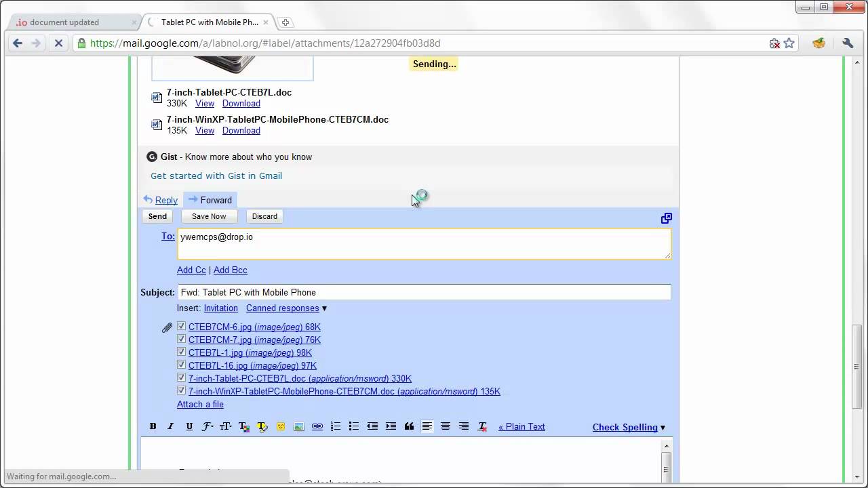
Task: Download the 7-inch-WinXP-TabletPC-MobilePhone doc
Action: point(241,130)
